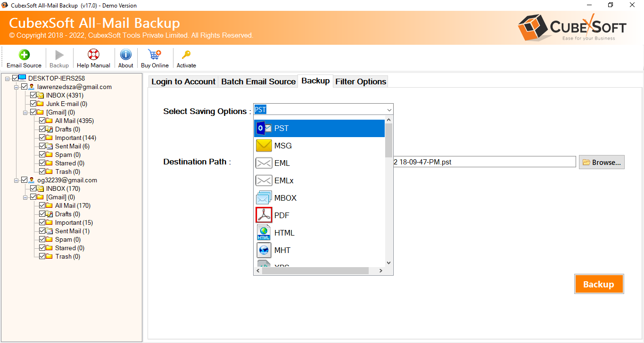Image resolution: width=644 pixels, height=343 pixels.
Task: Choose the MSG envelope icon
Action: pyautogui.click(x=264, y=146)
